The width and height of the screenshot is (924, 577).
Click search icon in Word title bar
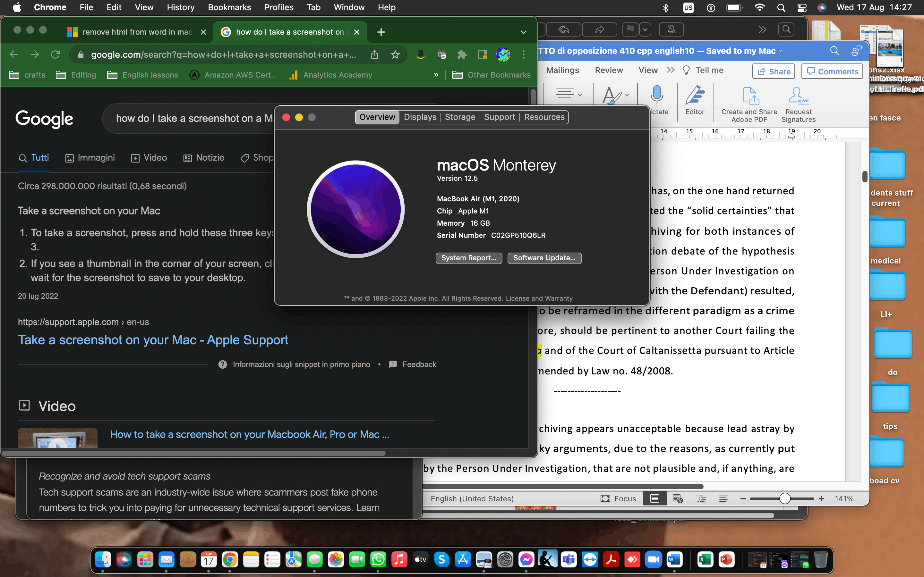(834, 51)
